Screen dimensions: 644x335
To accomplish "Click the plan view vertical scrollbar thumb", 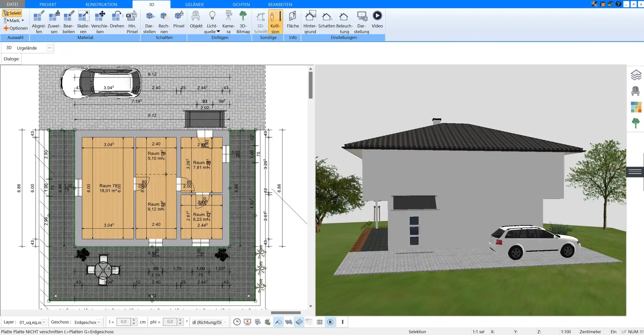I will point(311,85).
